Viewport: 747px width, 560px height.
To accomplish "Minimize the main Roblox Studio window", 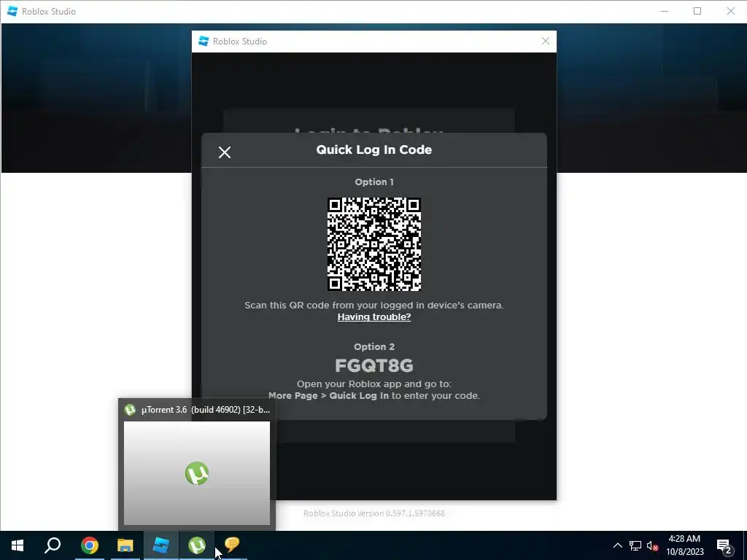I will (665, 12).
